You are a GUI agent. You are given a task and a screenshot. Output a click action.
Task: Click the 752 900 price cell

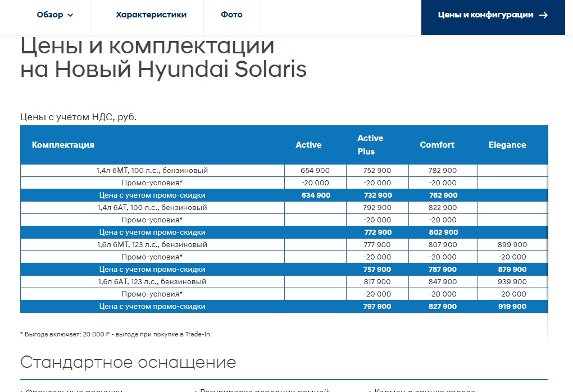pyautogui.click(x=377, y=171)
